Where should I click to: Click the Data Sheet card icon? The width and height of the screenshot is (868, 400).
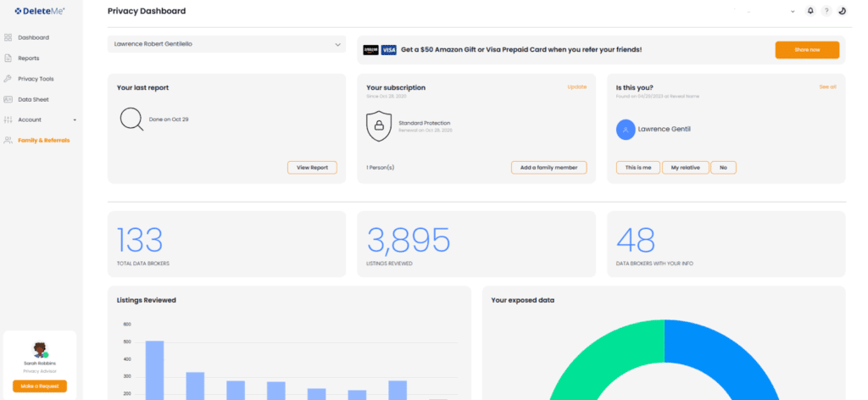(8, 100)
